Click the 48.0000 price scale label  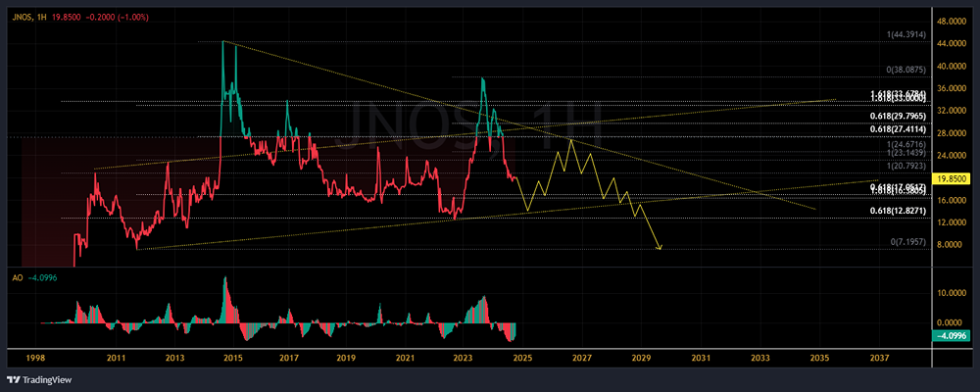point(954,22)
